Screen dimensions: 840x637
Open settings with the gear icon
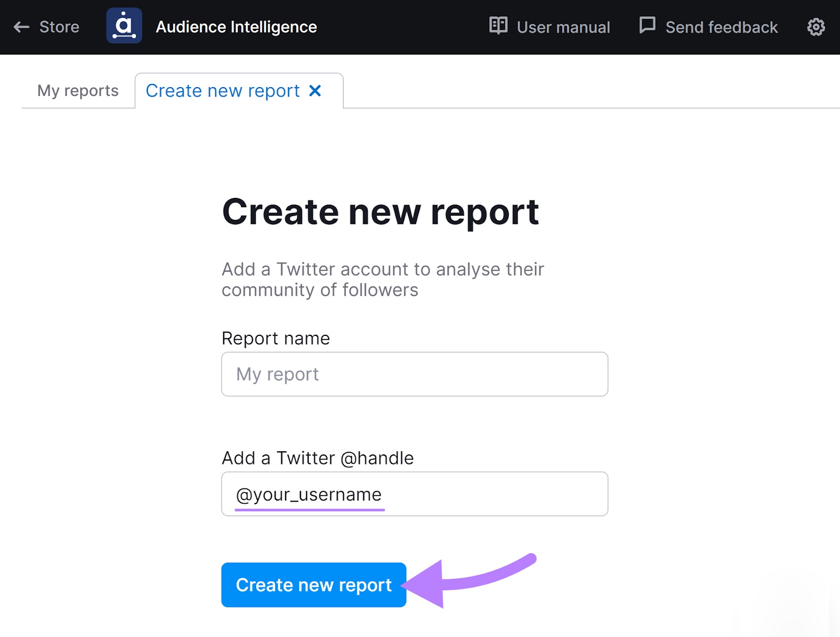(816, 27)
